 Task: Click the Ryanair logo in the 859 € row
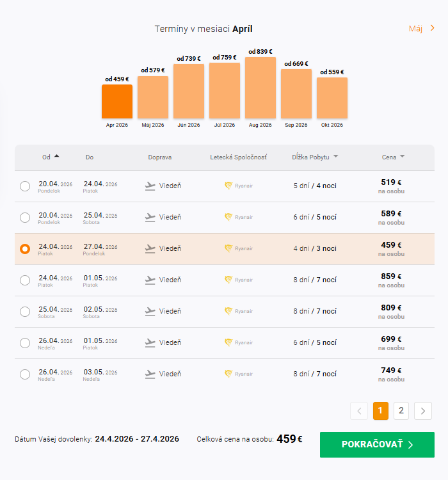tap(228, 280)
